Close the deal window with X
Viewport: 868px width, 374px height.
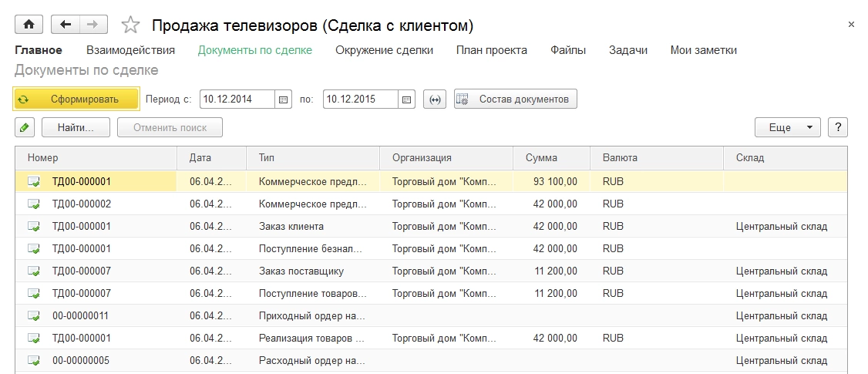851,25
